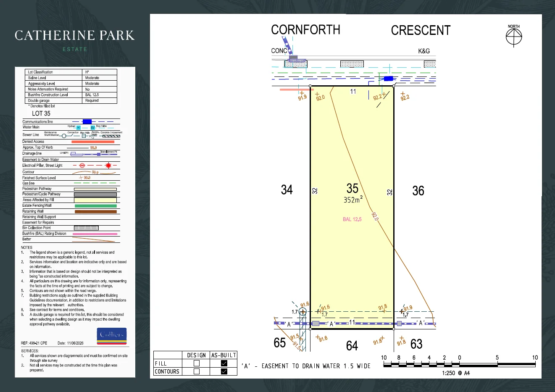This screenshot has height=392, width=555.
Task: Click the Colliers logo
Action: 112,336
